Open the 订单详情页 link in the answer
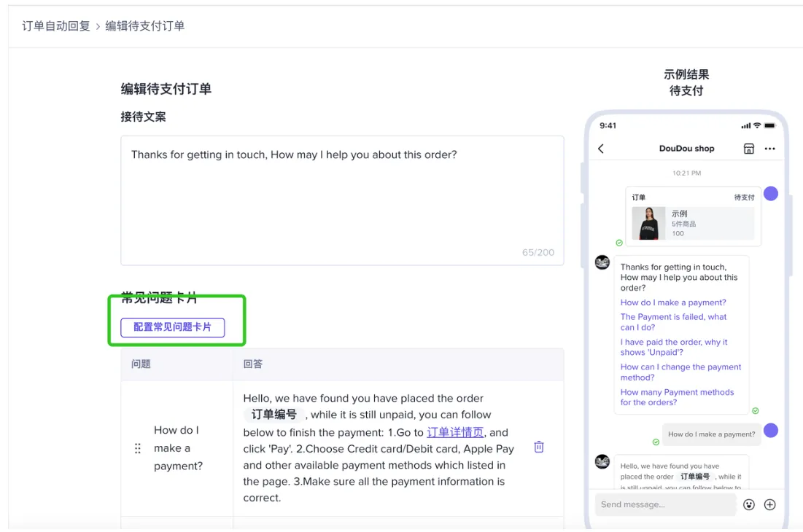Image resolution: width=803 pixels, height=532 pixels. click(455, 433)
